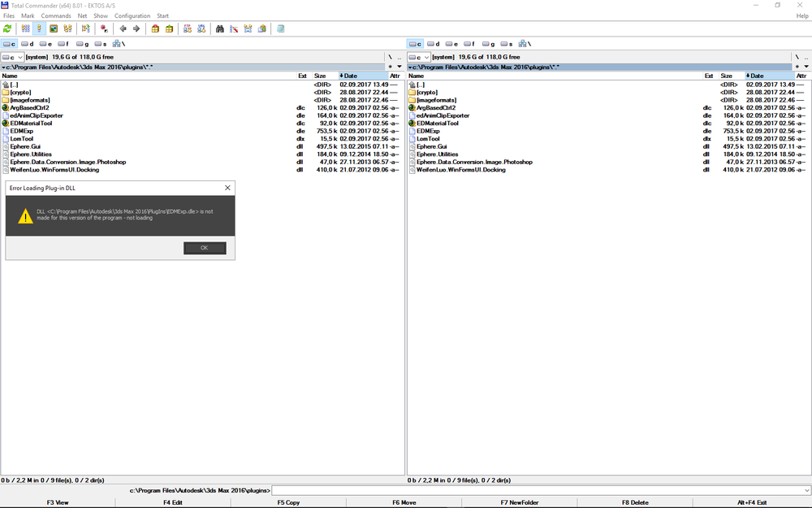Open the Commands menu
The image size is (812, 508).
(x=56, y=16)
